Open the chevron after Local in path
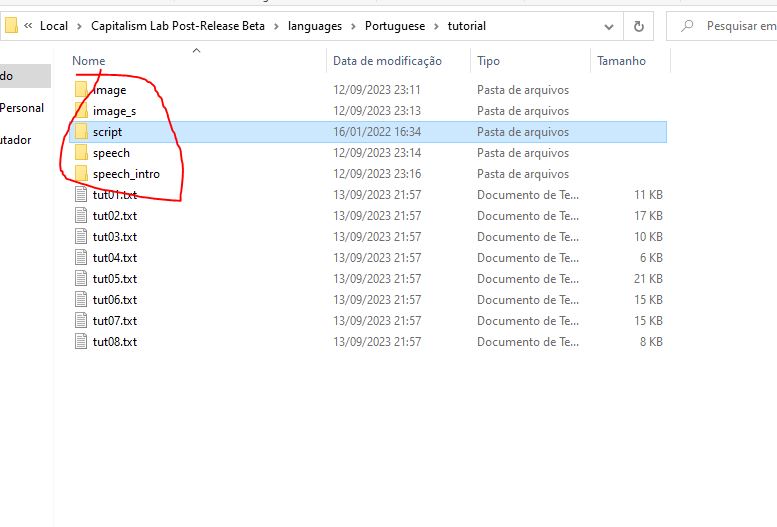This screenshot has width=777, height=527. [79, 26]
